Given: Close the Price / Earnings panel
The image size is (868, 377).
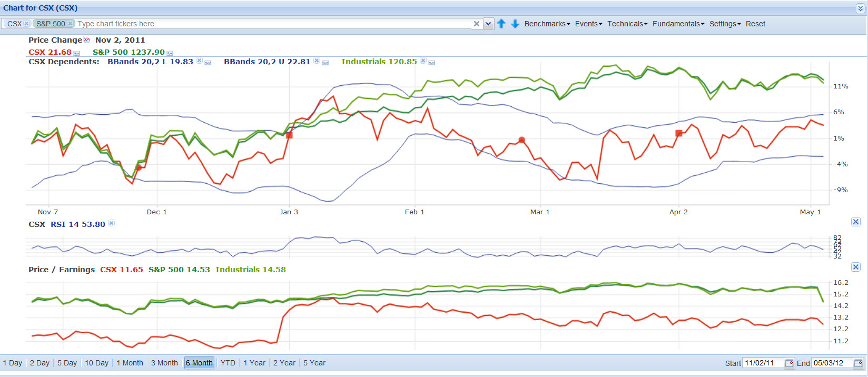Looking at the screenshot, I should (856, 267).
